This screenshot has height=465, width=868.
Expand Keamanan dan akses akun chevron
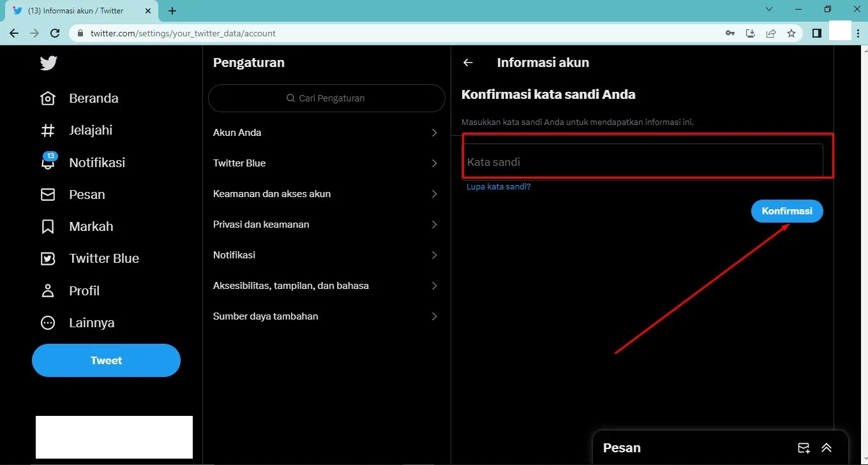pyautogui.click(x=435, y=194)
